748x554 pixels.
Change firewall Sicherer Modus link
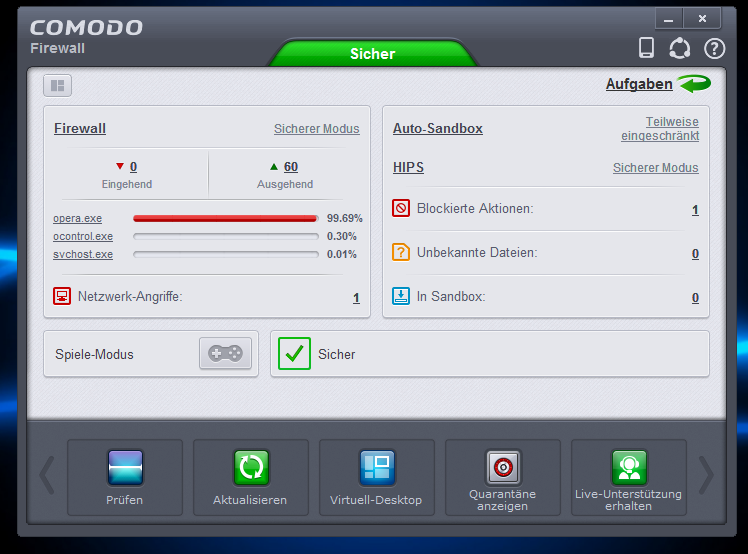click(317, 129)
